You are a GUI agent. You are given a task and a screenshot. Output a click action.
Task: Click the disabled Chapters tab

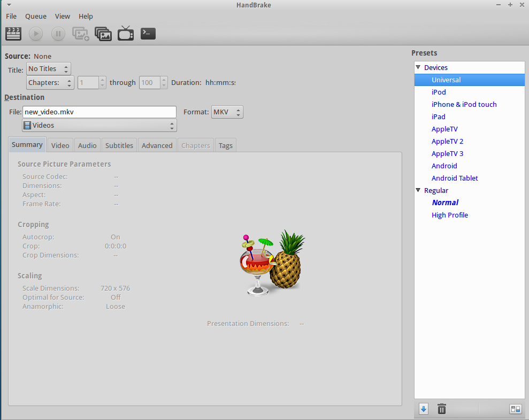coord(196,145)
